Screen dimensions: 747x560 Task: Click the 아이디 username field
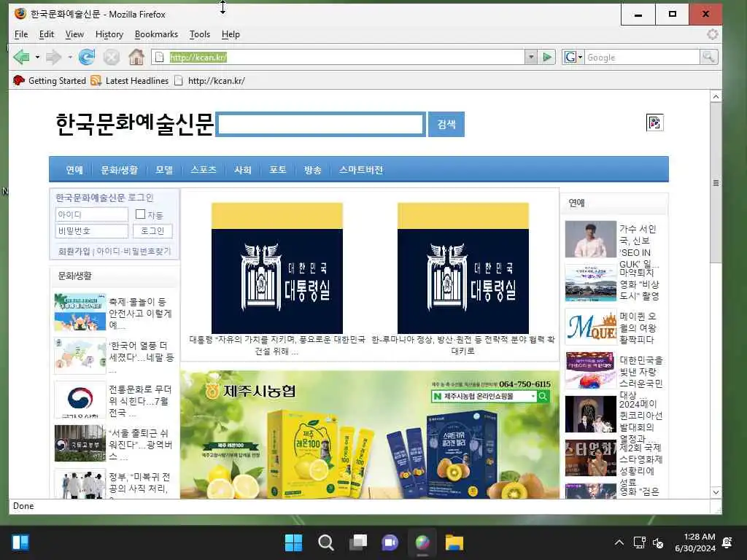pos(92,215)
